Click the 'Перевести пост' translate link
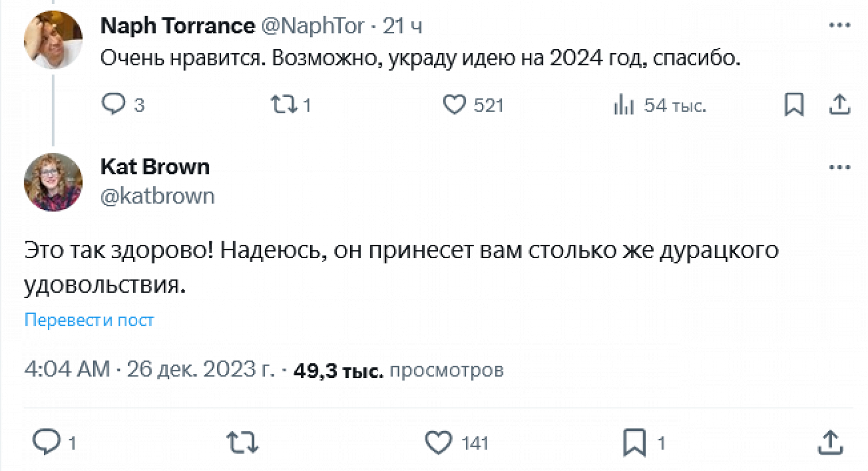This screenshot has height=471, width=868. 89,320
